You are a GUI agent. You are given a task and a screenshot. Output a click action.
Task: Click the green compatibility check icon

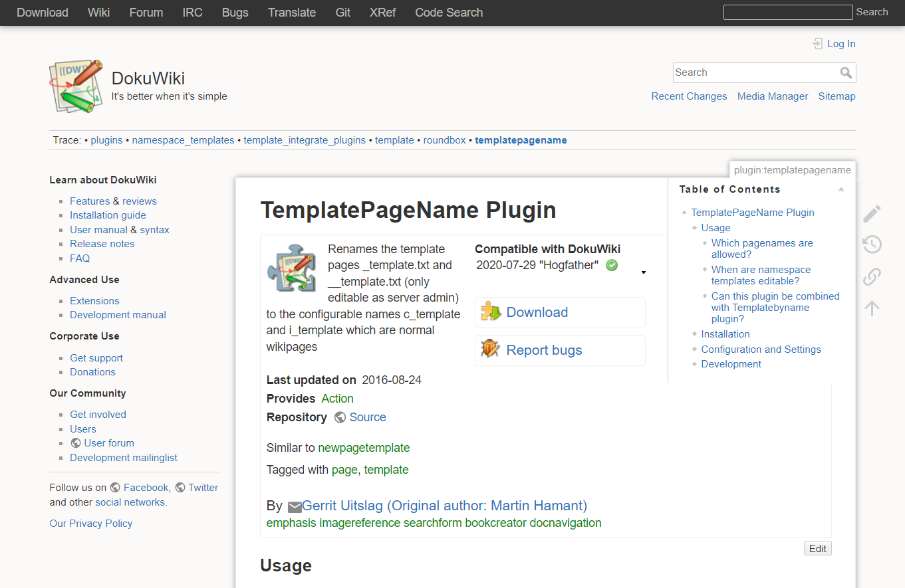pyautogui.click(x=612, y=265)
